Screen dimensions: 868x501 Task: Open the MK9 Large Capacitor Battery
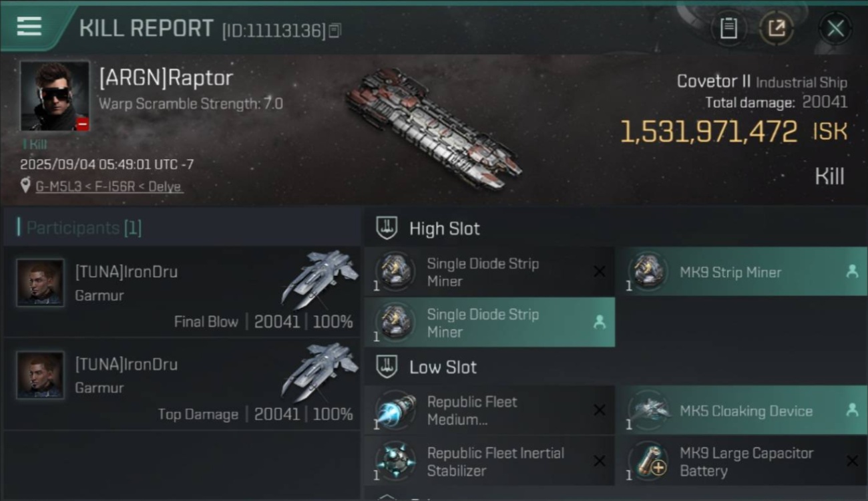click(x=741, y=462)
